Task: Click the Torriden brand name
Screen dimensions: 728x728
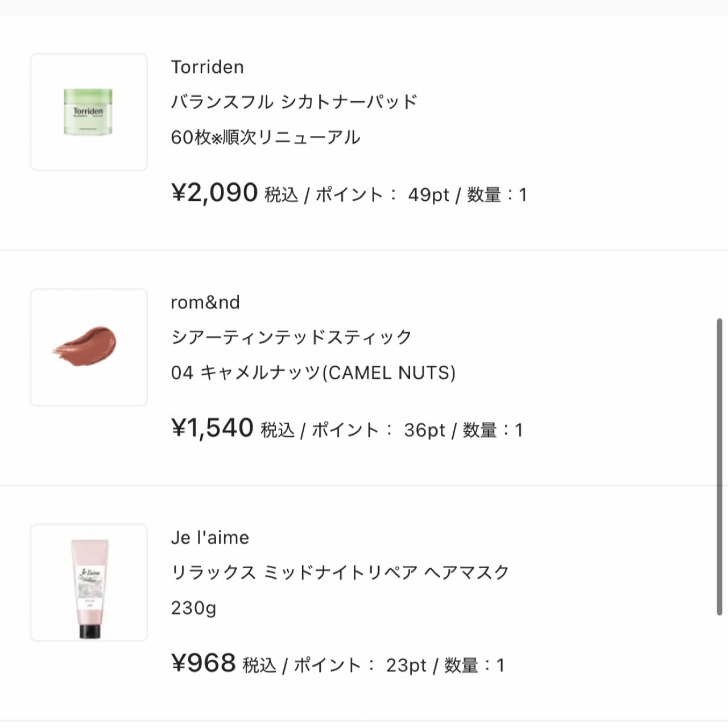Action: pyautogui.click(x=207, y=67)
